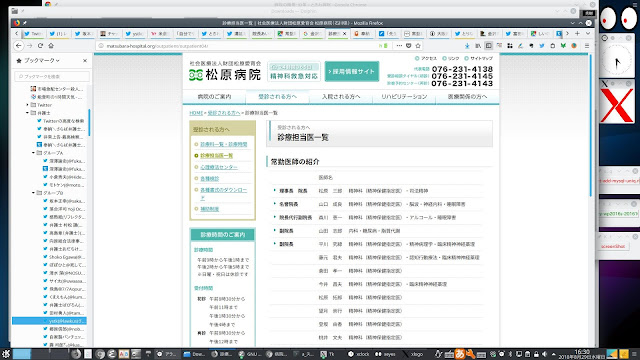Viewport: 640px width, 360px height.
Task: Follow the サイトマップ link
Action: tap(478, 58)
